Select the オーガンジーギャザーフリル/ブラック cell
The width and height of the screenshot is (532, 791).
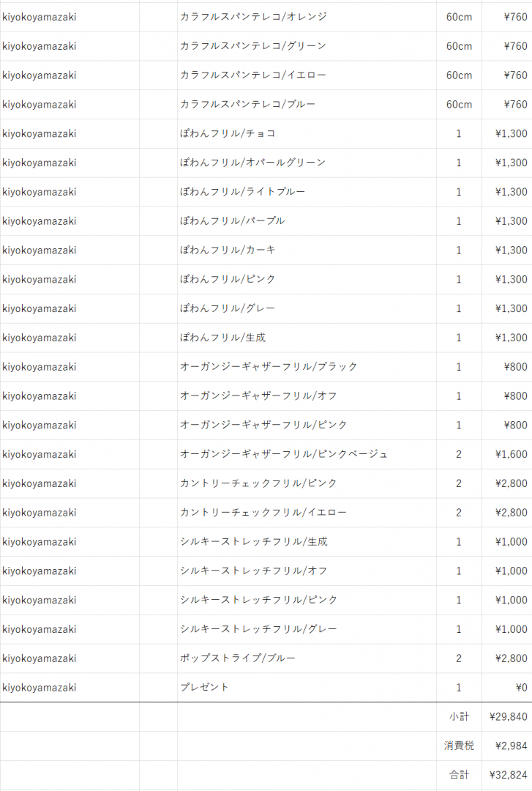coord(307,367)
